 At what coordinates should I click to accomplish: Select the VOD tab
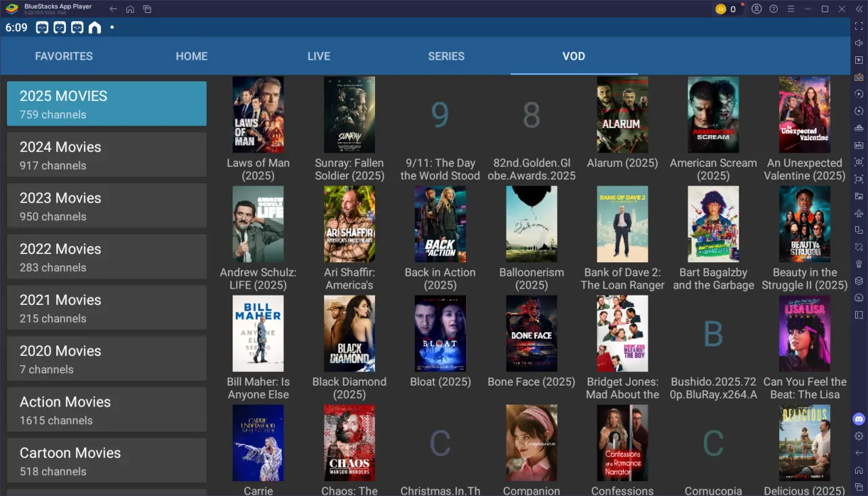(574, 56)
